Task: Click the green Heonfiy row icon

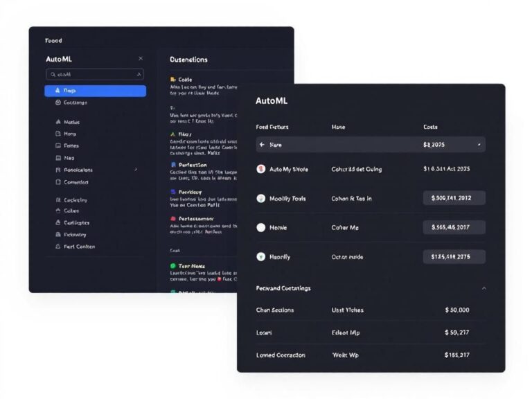Action: pyautogui.click(x=261, y=256)
